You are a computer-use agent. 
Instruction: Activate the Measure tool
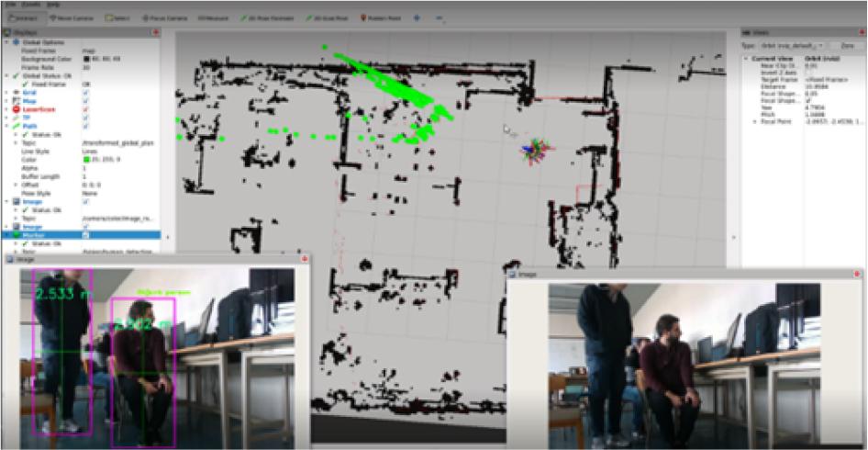click(x=208, y=17)
